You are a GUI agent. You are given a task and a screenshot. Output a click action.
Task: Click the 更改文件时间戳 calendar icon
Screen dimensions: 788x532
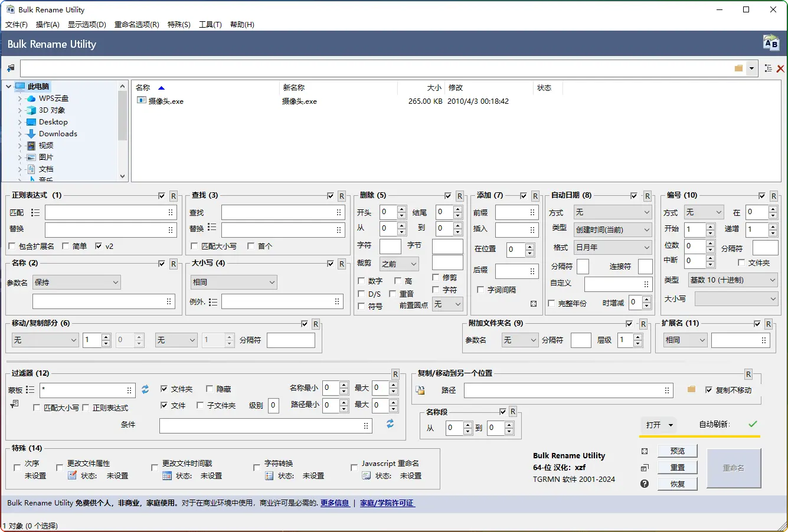(167, 475)
